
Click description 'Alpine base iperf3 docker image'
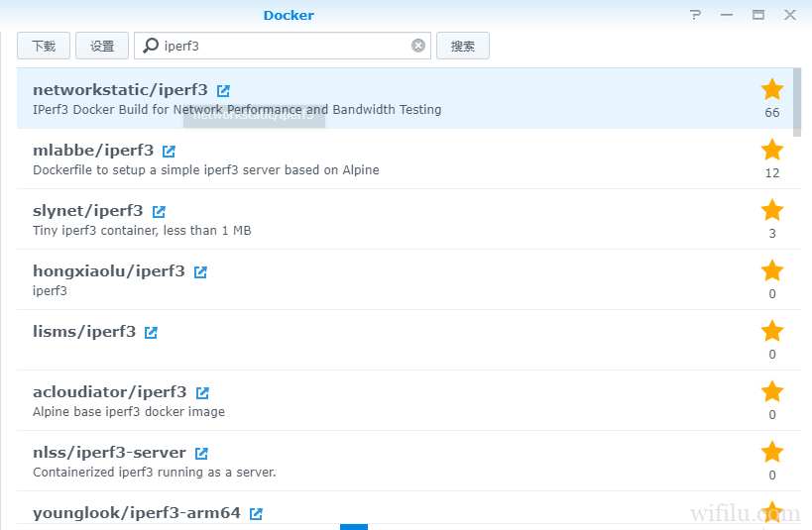[x=129, y=411]
